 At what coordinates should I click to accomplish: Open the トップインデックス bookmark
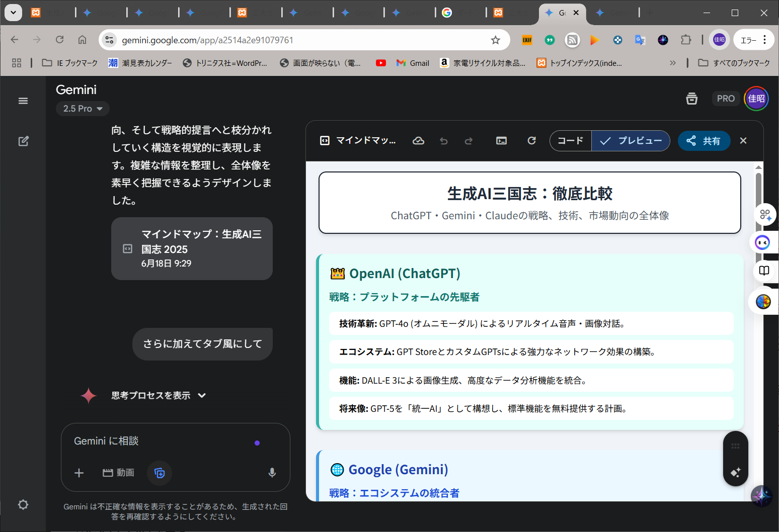tap(579, 63)
